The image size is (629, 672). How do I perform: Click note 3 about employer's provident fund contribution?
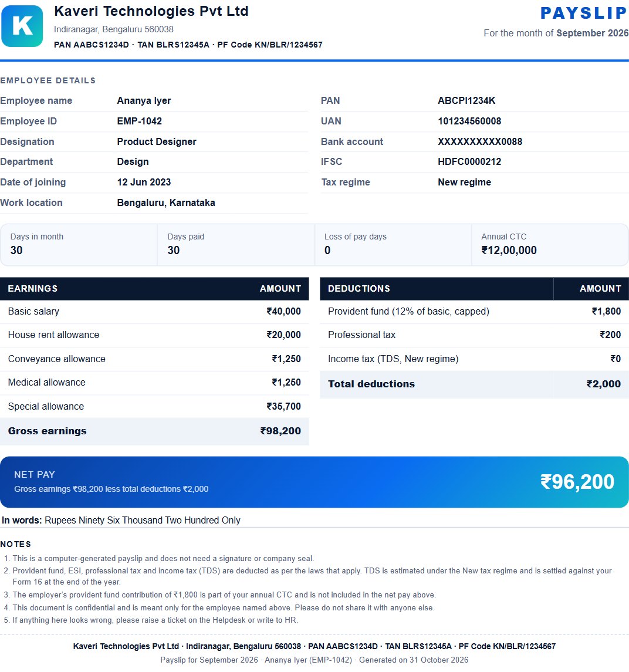224,595
